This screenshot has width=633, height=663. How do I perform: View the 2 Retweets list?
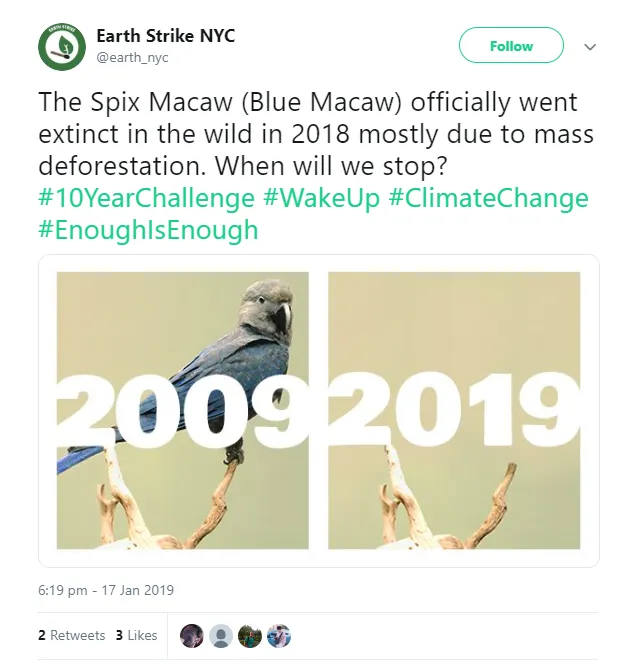tap(71, 635)
